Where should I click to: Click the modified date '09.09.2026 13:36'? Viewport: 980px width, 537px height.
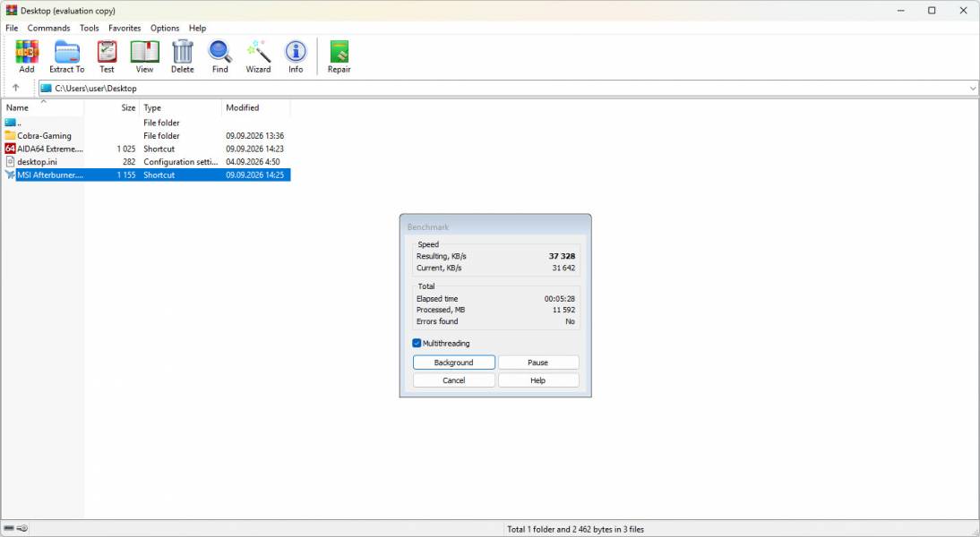[x=255, y=135]
